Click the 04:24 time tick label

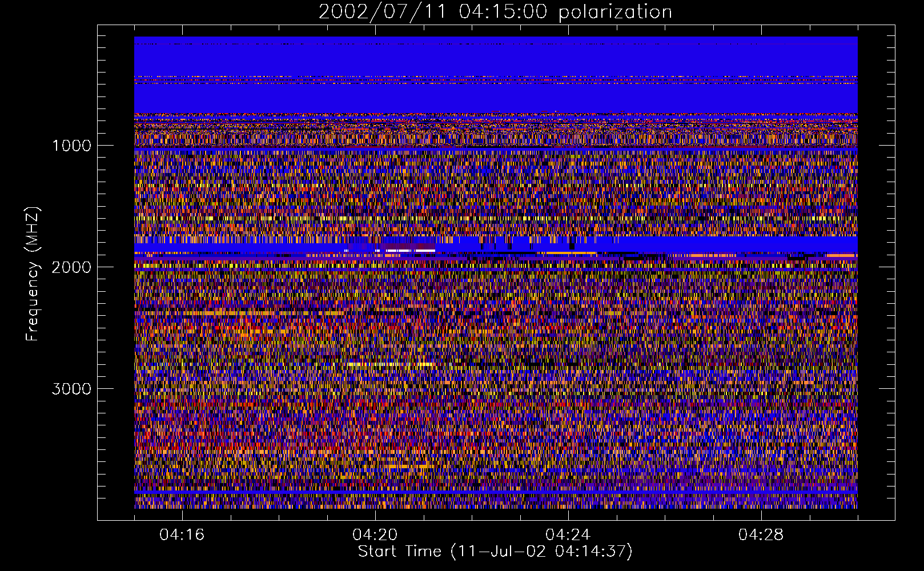tap(568, 535)
